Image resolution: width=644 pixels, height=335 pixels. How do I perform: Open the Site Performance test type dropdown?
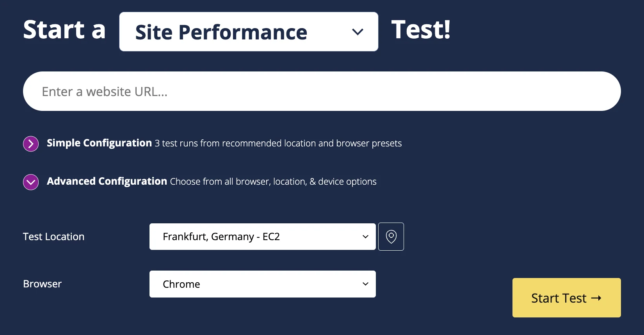pyautogui.click(x=234, y=32)
